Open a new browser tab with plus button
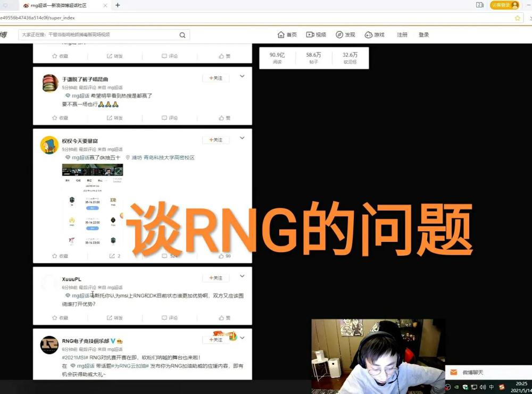The image size is (532, 394). pos(118,5)
